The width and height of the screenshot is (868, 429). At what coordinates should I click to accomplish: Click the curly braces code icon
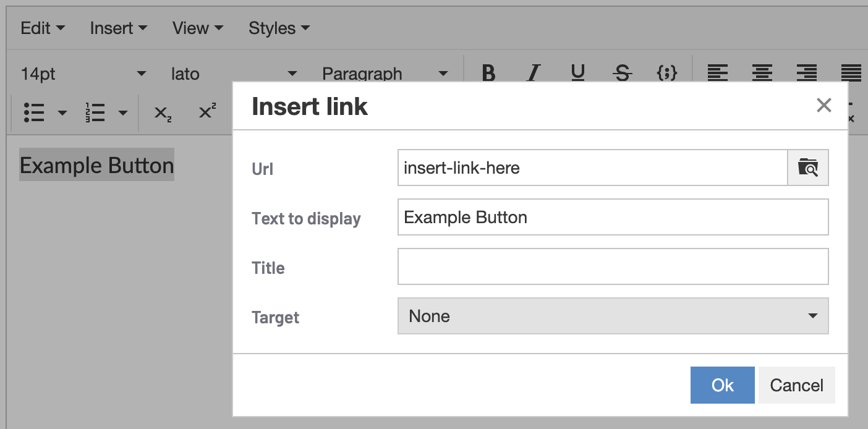click(666, 74)
